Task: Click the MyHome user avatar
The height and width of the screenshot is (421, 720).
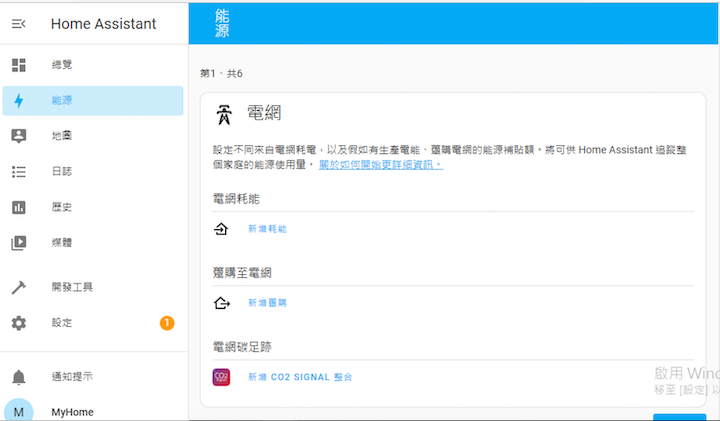Action: [19, 411]
